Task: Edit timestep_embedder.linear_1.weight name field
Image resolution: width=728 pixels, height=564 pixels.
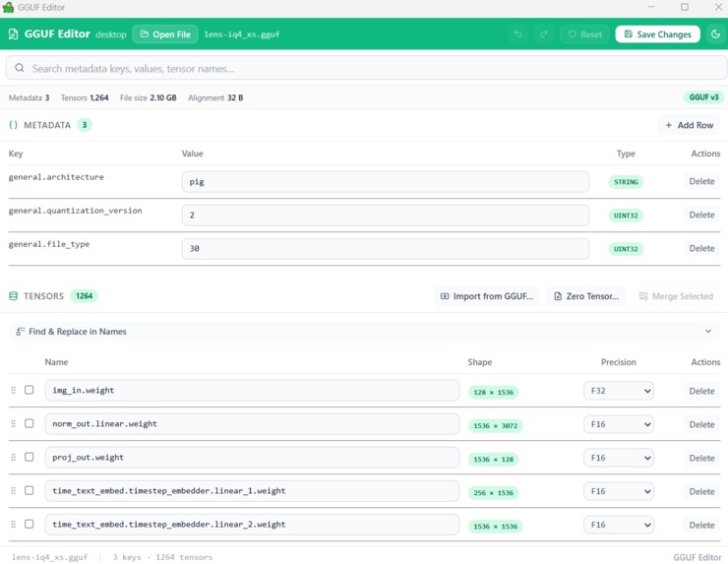Action: pyautogui.click(x=252, y=490)
